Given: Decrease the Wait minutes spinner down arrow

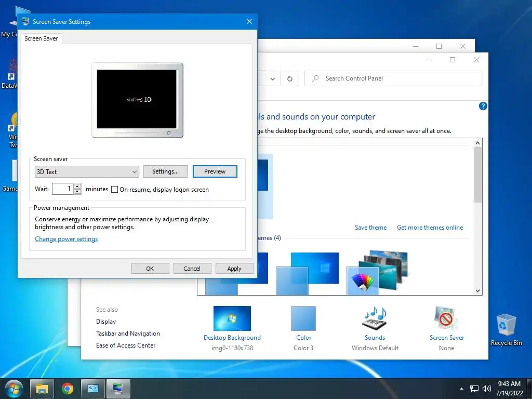Looking at the screenshot, I should [x=77, y=191].
